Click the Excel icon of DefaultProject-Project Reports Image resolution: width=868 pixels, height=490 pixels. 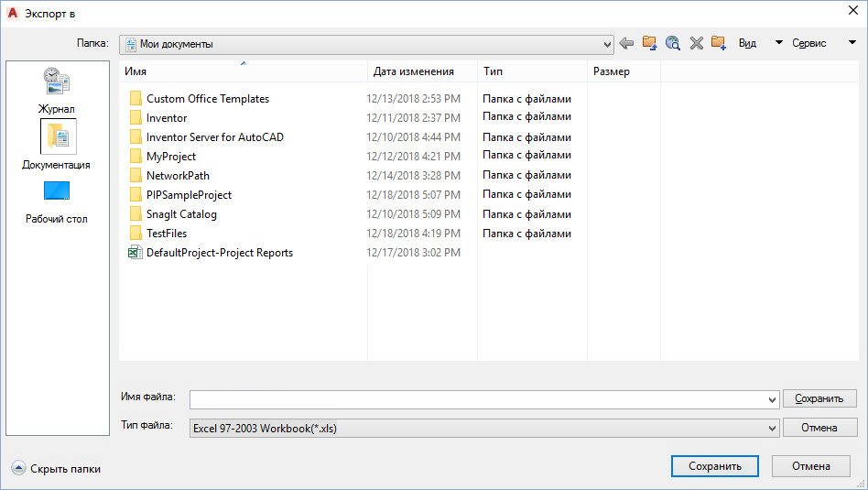point(136,253)
